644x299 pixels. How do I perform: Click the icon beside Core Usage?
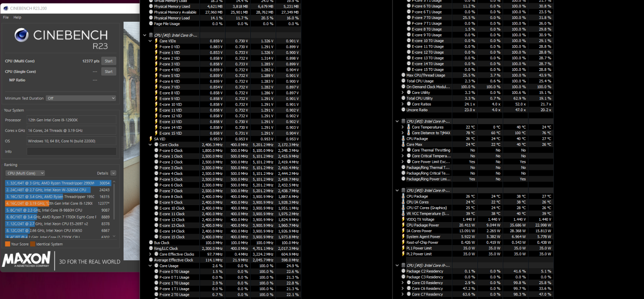click(156, 266)
